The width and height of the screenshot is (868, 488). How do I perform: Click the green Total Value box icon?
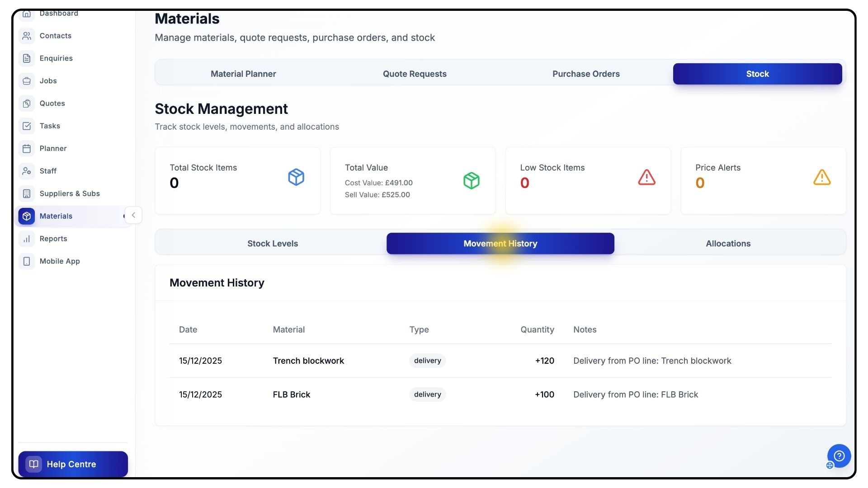pyautogui.click(x=471, y=181)
